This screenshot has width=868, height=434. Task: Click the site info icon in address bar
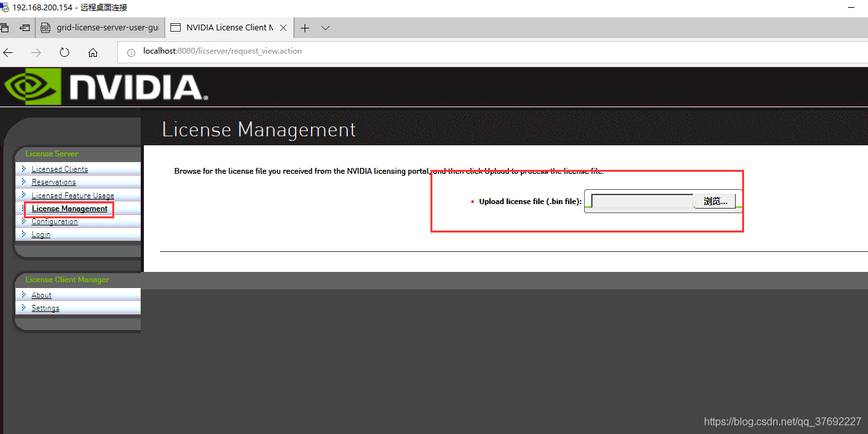(x=131, y=52)
